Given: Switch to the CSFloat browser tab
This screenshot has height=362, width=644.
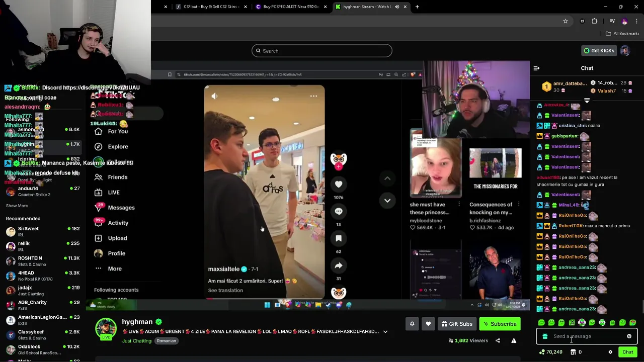Looking at the screenshot, I should tap(210, 7).
